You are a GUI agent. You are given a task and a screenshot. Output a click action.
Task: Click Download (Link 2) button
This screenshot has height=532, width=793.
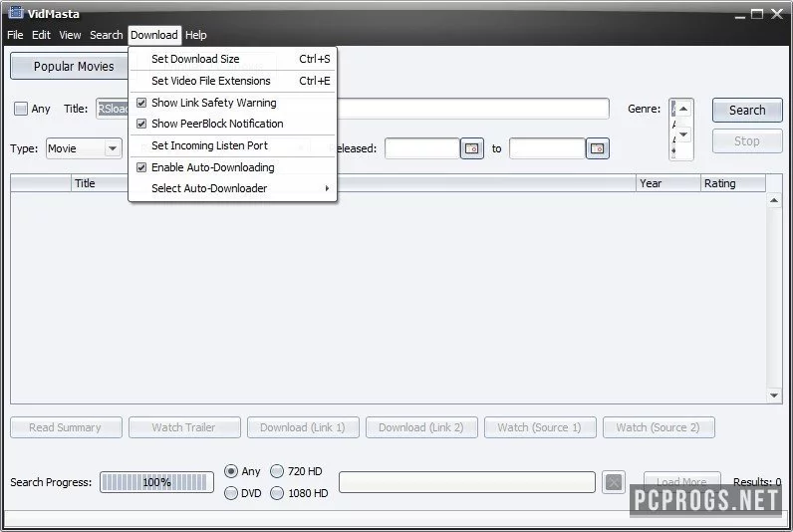(421, 427)
